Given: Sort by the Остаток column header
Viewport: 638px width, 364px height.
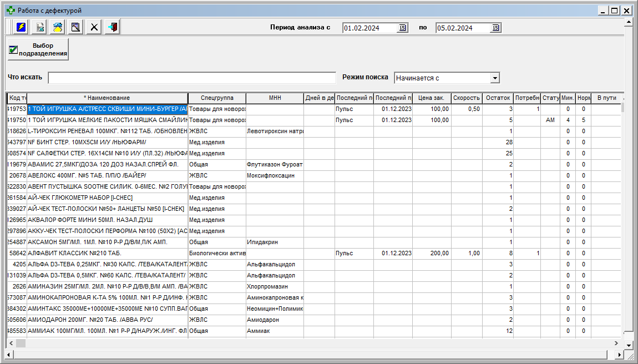Looking at the screenshot, I should (x=498, y=98).
